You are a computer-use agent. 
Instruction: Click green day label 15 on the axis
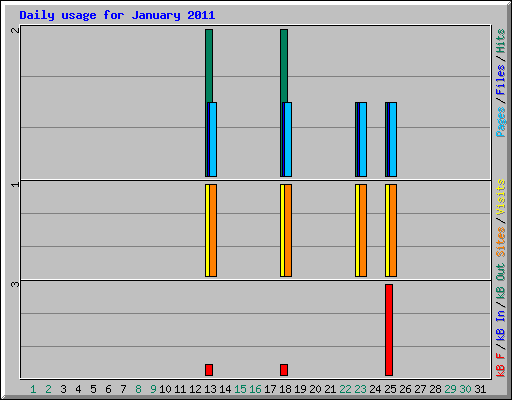(x=240, y=389)
